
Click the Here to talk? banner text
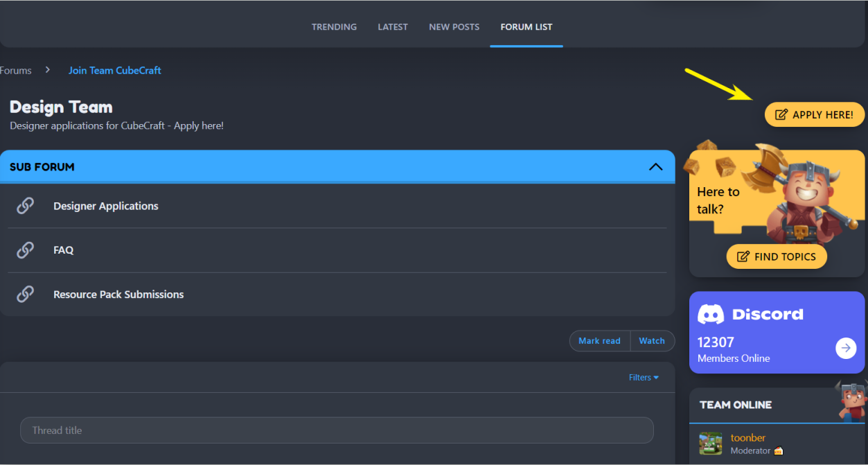tap(718, 200)
